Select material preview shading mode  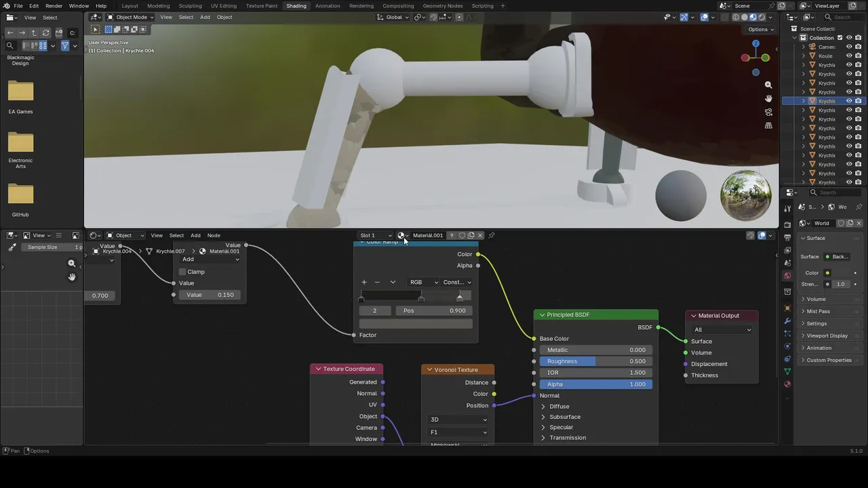pyautogui.click(x=753, y=17)
